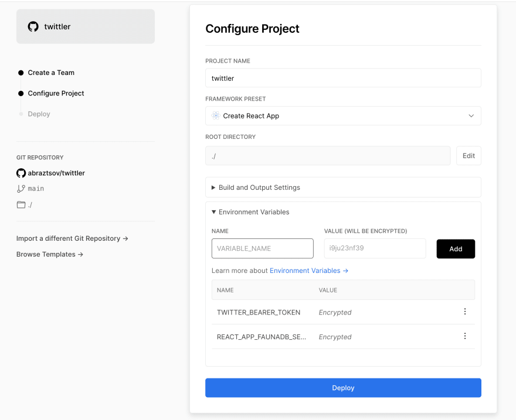This screenshot has width=516, height=420.
Task: Open the abraztsov/twittler repository link
Action: point(56,173)
